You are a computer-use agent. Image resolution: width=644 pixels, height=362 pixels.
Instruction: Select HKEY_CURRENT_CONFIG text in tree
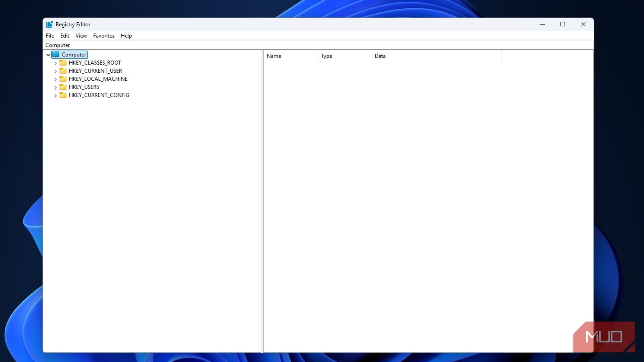99,95
